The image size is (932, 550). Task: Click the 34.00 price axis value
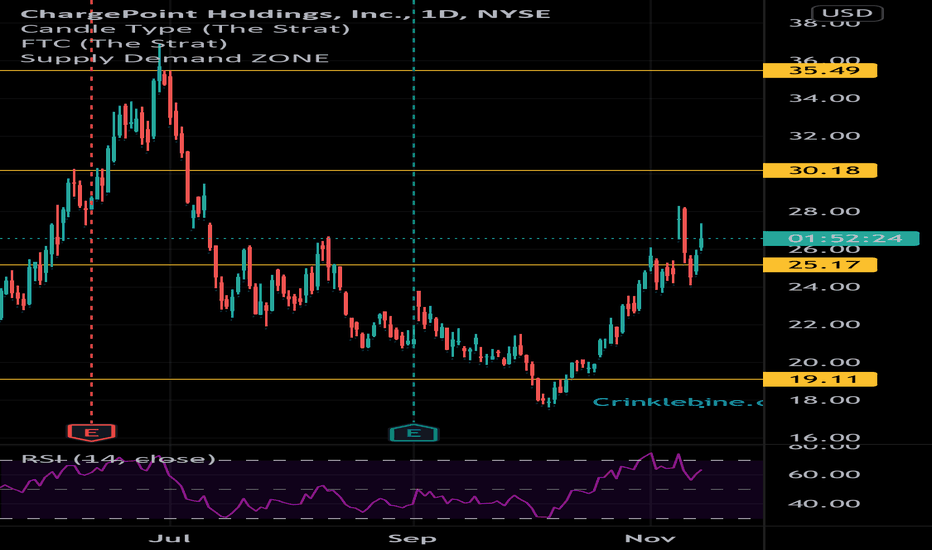click(824, 98)
